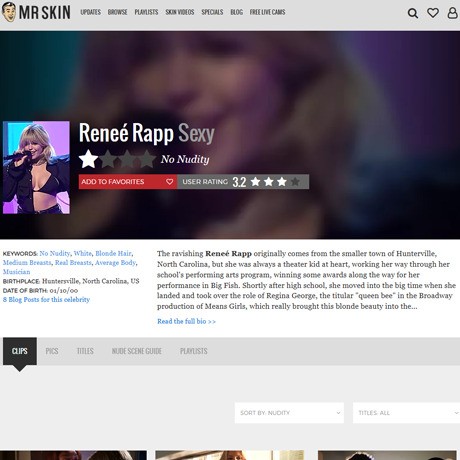This screenshot has width=460, height=460.
Task: Go to home via Mr Skin logo
Action: [x=36, y=12]
